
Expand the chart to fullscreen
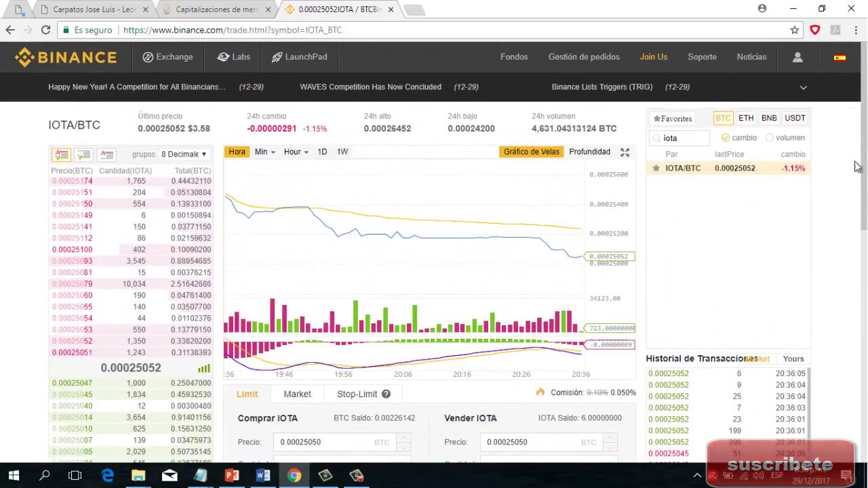pos(625,152)
